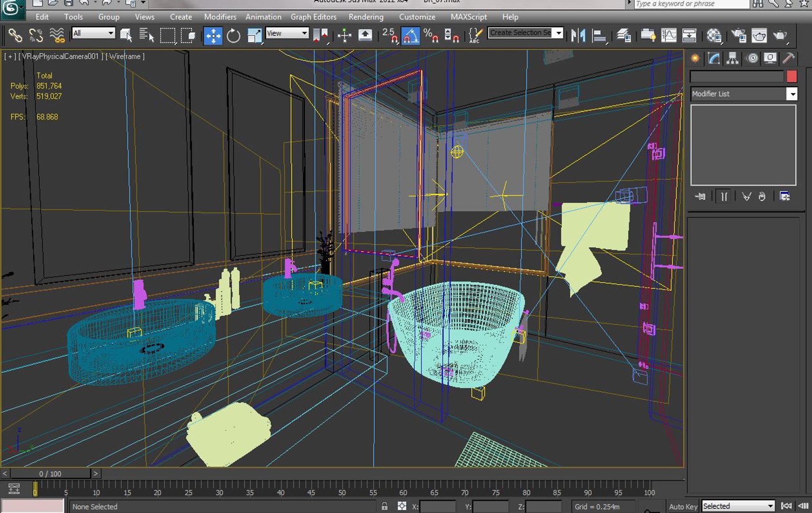Open the VRayPhysicalCamera001 viewport menu

click(61, 56)
